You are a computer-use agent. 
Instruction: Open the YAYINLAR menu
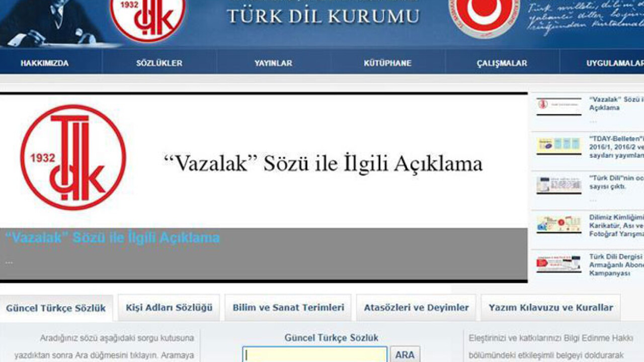pyautogui.click(x=273, y=63)
